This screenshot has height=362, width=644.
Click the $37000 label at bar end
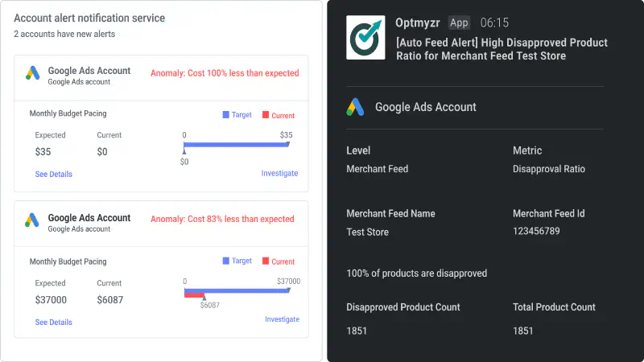click(x=289, y=281)
